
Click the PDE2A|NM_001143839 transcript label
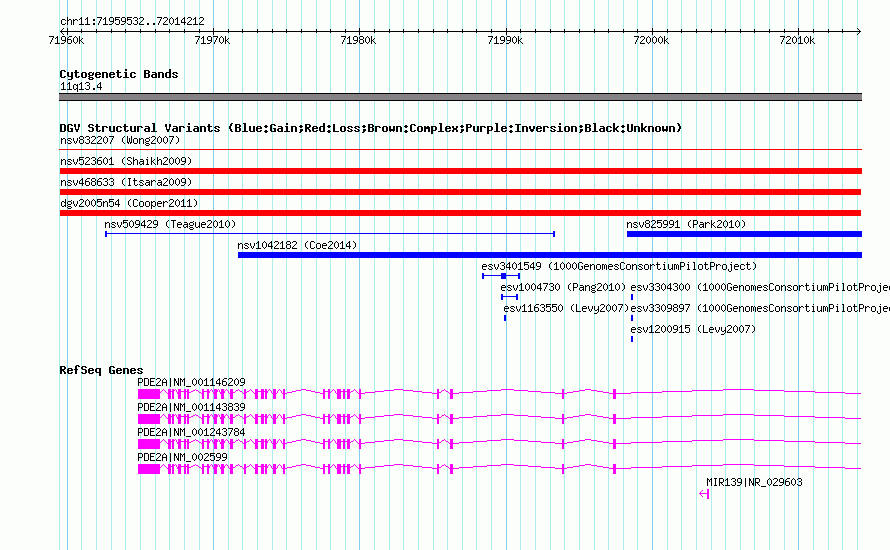(191, 408)
